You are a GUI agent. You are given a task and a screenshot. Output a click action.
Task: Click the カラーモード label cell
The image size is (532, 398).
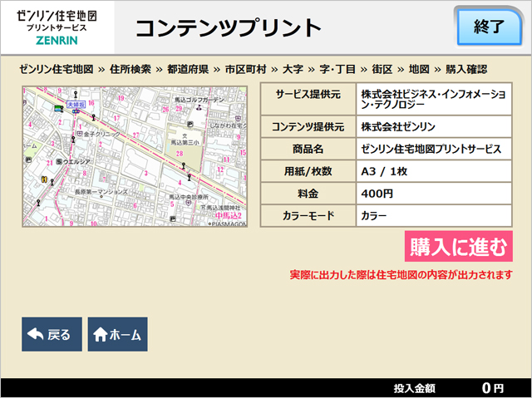pos(308,215)
